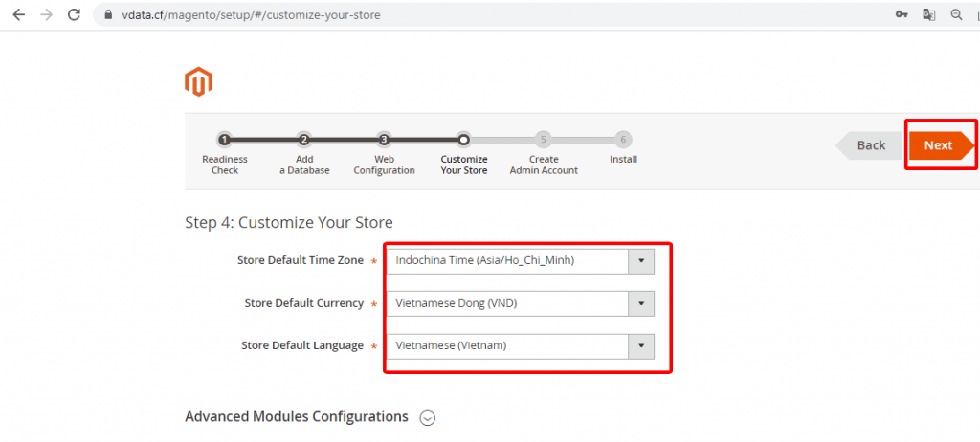Click the padlock site info icon
This screenshot has width=980, height=442.
[x=109, y=15]
